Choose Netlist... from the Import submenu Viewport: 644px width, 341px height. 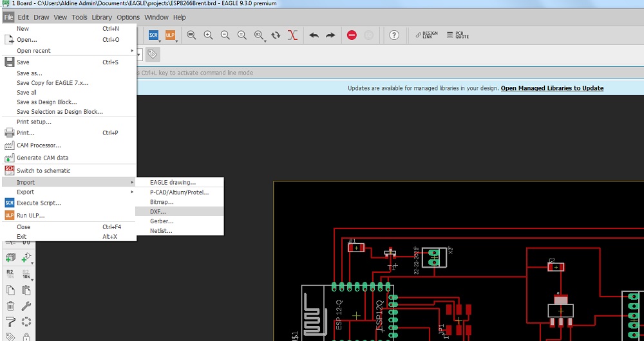click(180, 230)
